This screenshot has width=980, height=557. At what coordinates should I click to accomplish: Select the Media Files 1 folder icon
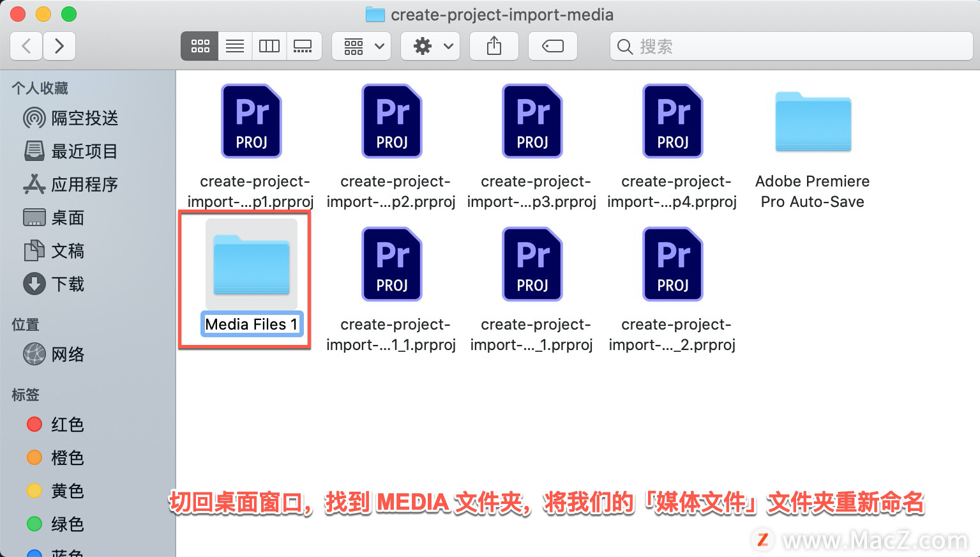pos(252,264)
